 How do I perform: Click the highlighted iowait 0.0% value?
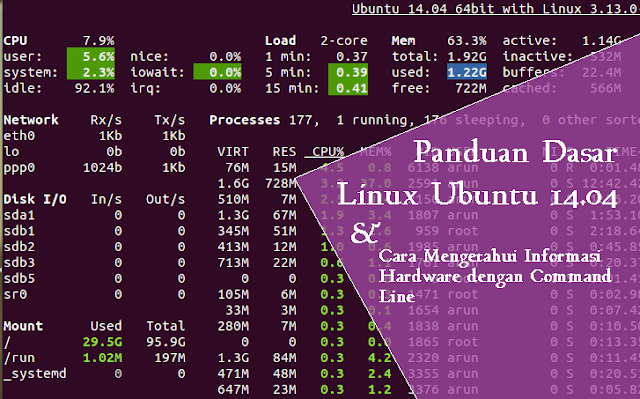(x=218, y=72)
